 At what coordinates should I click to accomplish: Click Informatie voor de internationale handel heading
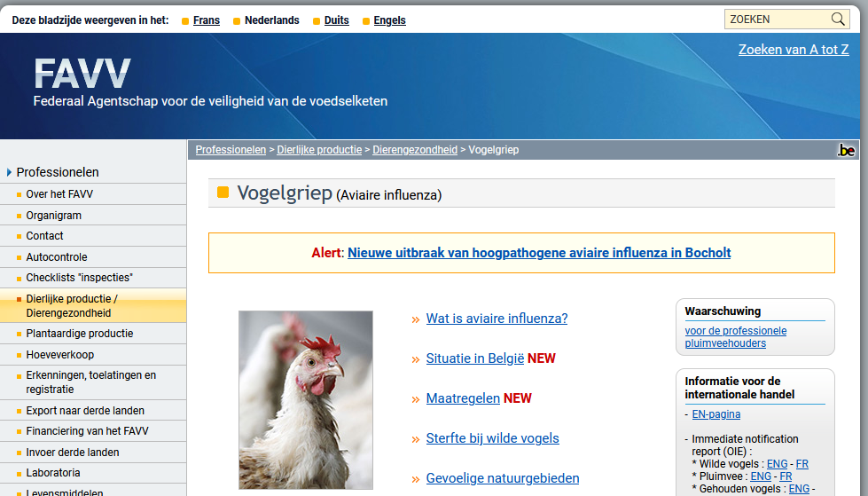(739, 388)
